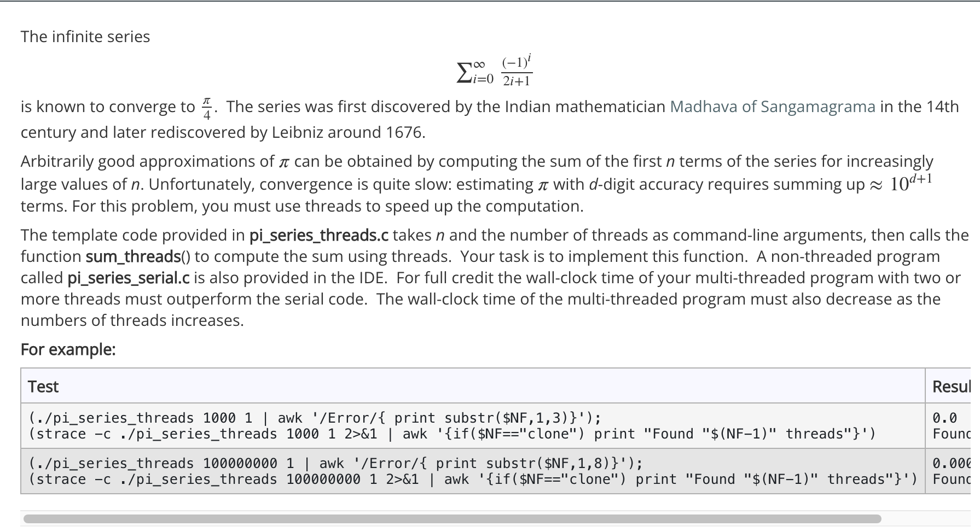Click the 10 to the d+1 expression

[911, 182]
